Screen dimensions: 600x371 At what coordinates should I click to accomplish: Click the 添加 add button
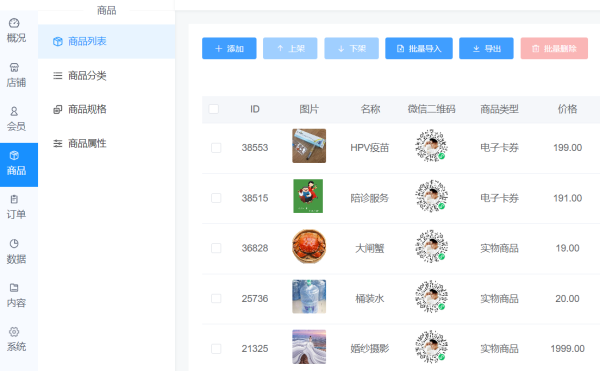click(229, 48)
